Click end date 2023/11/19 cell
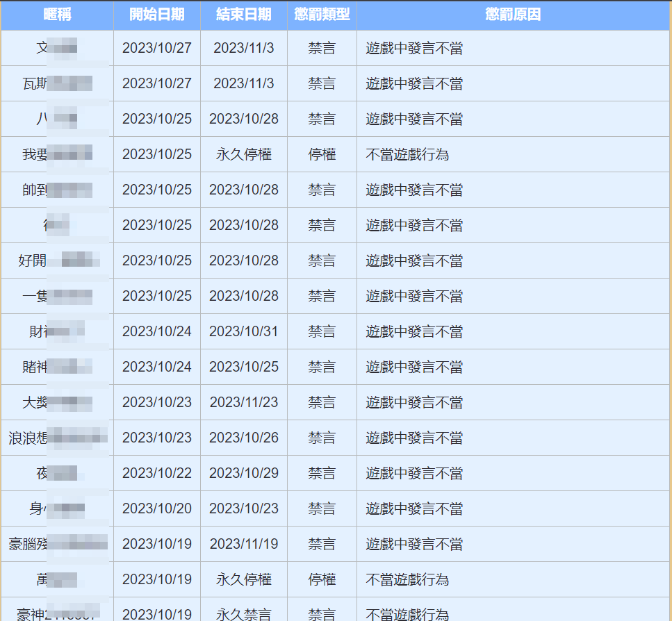This screenshot has width=672, height=621. [243, 544]
